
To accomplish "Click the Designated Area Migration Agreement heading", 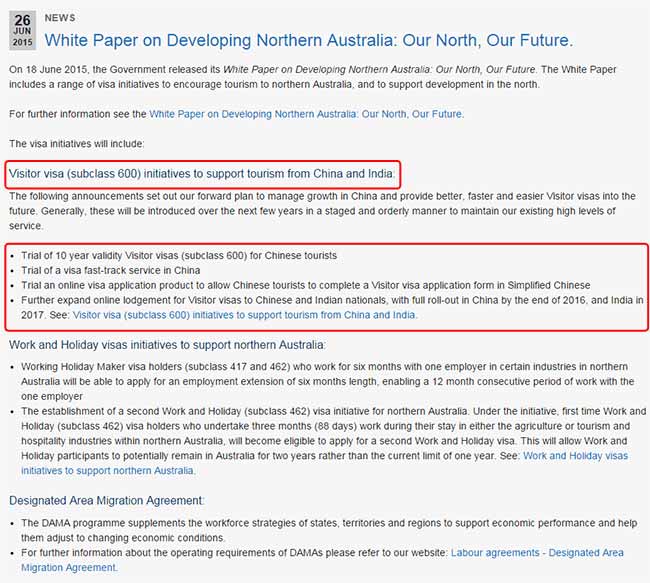I will coord(107,500).
